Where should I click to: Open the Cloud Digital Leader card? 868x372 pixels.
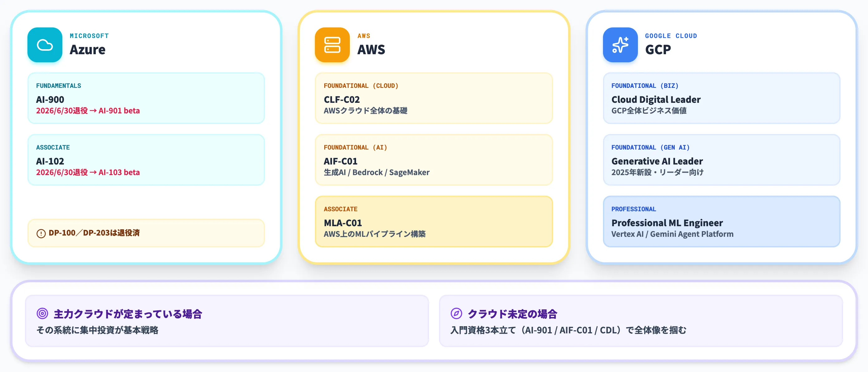click(721, 98)
